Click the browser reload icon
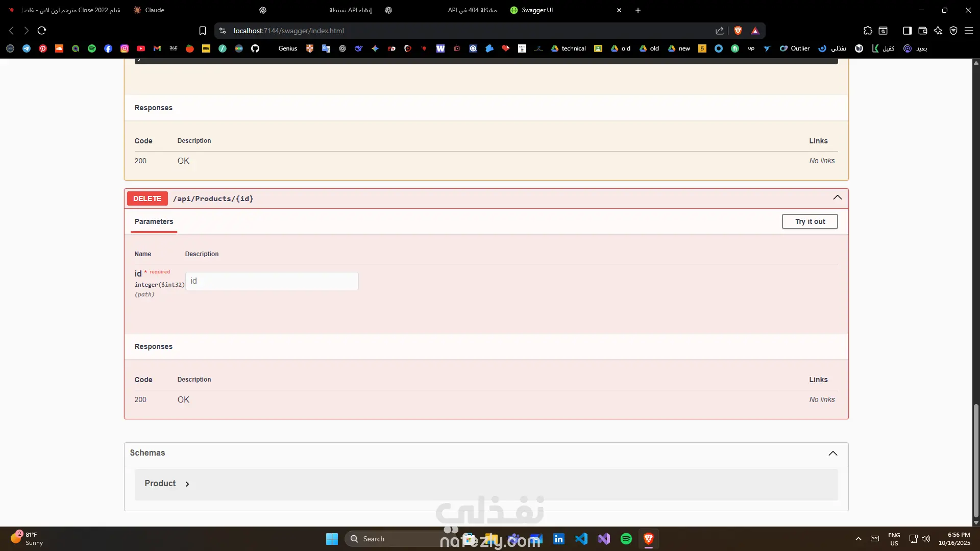This screenshot has width=980, height=551. 42,31
